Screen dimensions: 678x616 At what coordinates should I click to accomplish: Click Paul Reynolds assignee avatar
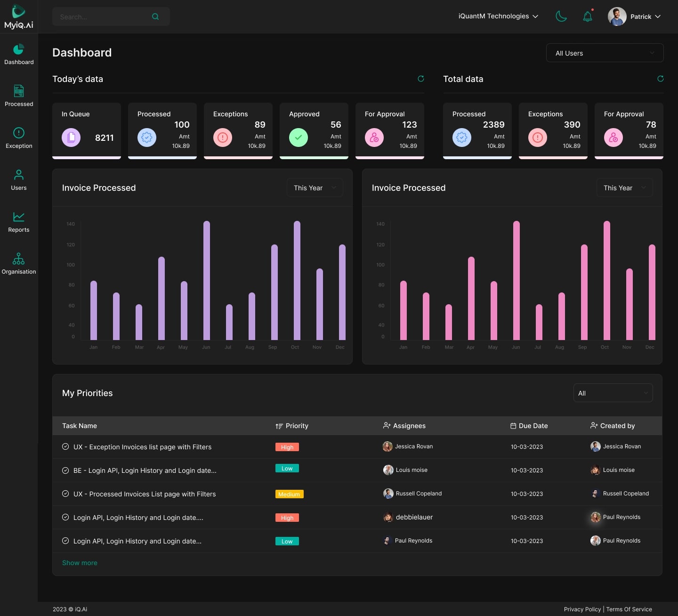387,541
